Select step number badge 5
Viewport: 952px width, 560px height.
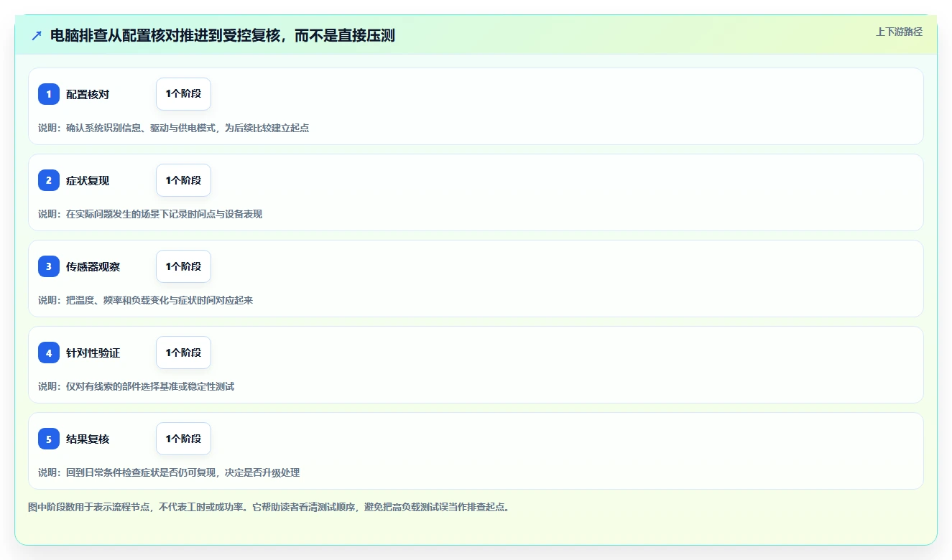click(x=49, y=439)
